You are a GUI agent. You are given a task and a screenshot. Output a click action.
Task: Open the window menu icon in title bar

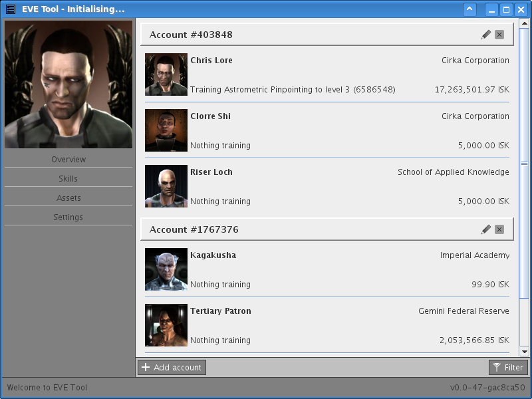pos(11,9)
